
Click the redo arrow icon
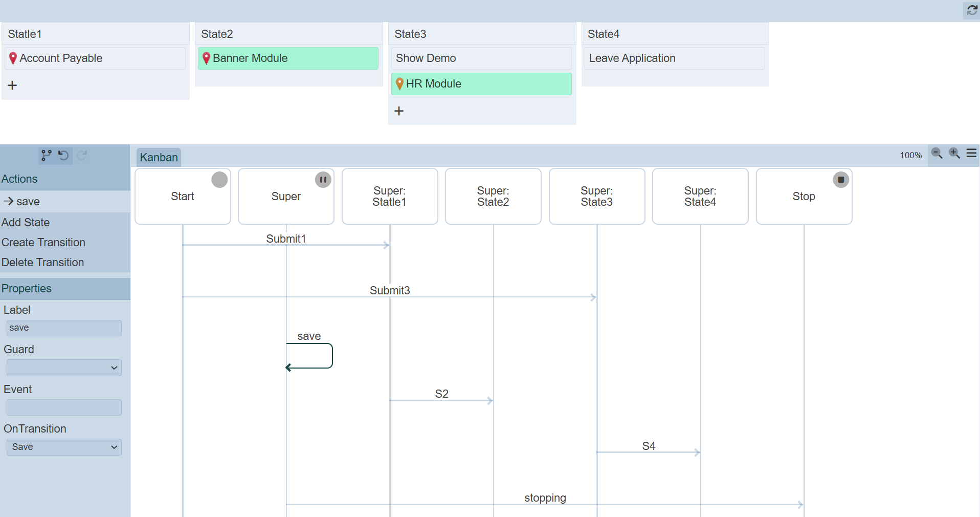(x=82, y=155)
